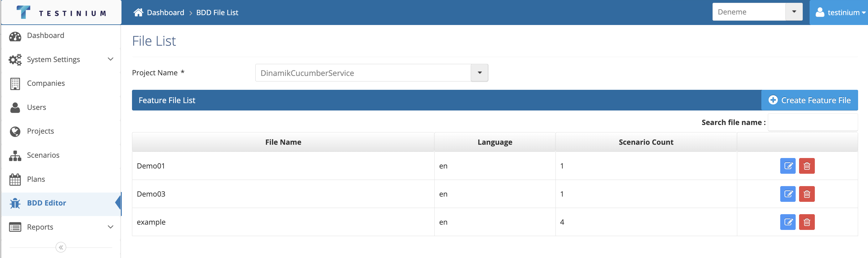Open the editor for example file

(787, 222)
